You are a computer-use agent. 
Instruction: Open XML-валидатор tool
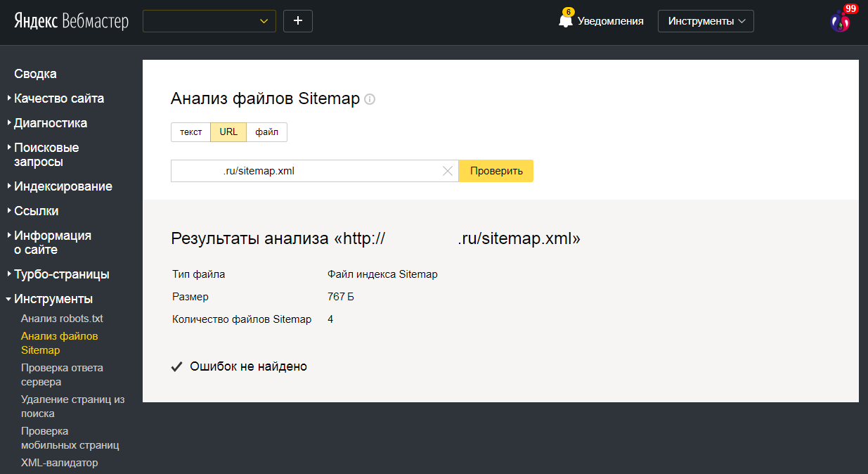tap(60, 463)
